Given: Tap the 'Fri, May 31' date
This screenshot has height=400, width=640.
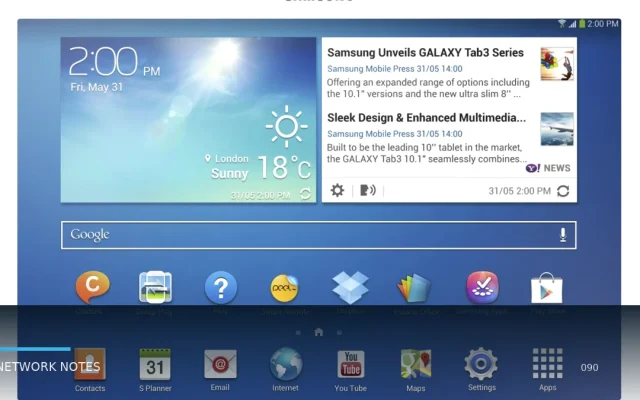Looking at the screenshot, I should [96, 87].
